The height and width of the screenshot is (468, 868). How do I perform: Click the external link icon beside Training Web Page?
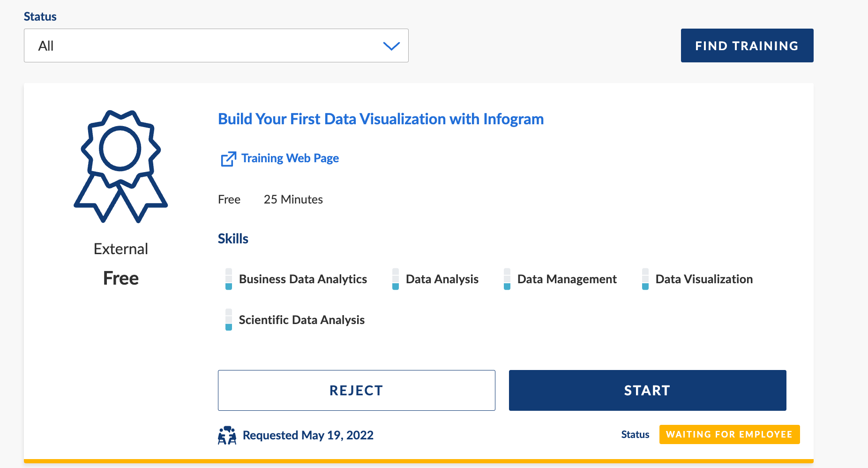click(x=228, y=159)
